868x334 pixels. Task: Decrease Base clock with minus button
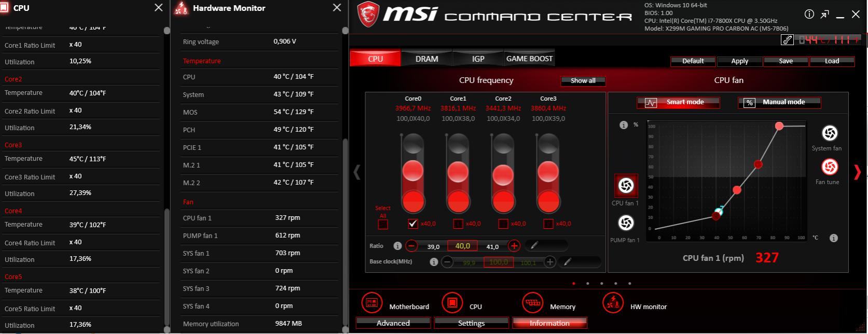coord(447,262)
